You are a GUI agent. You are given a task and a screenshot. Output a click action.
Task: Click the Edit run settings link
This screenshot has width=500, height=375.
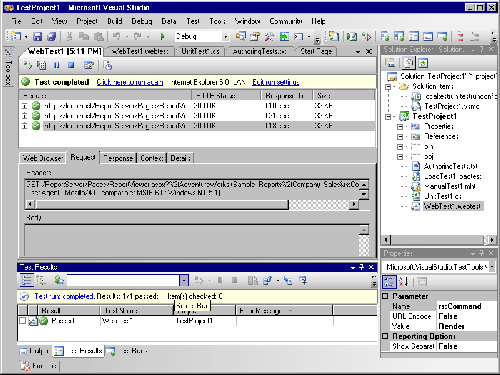tap(275, 82)
